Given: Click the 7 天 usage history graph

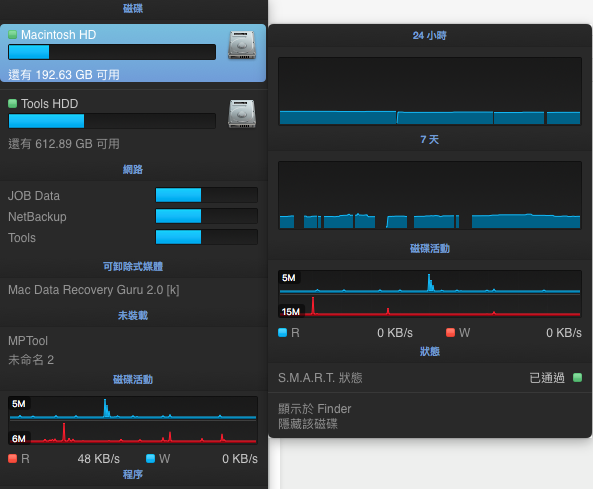Looking at the screenshot, I should pyautogui.click(x=430, y=195).
